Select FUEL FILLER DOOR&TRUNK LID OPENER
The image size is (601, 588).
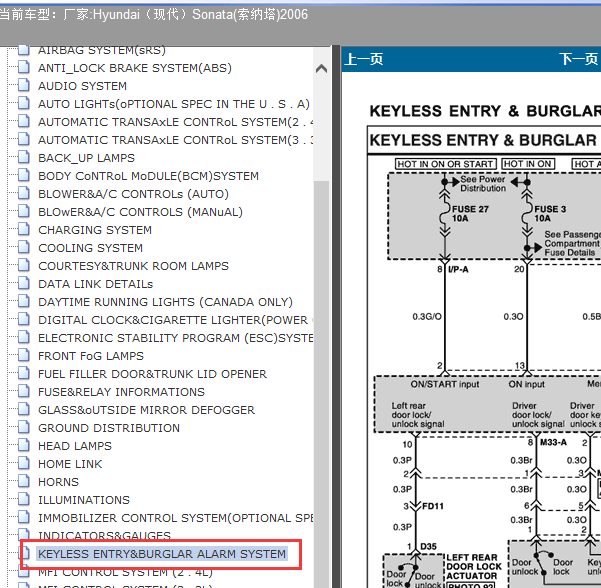point(152,374)
